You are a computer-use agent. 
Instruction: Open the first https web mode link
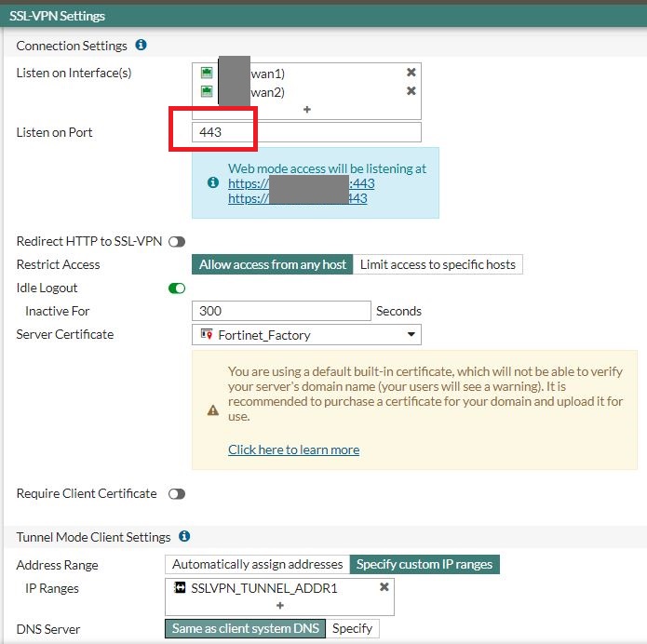(x=302, y=183)
